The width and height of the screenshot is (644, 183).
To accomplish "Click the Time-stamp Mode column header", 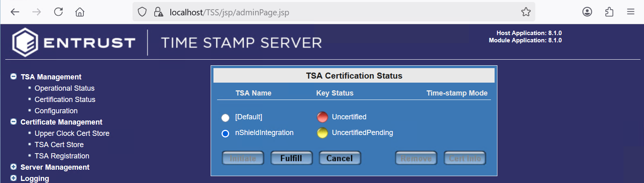I will pos(457,93).
